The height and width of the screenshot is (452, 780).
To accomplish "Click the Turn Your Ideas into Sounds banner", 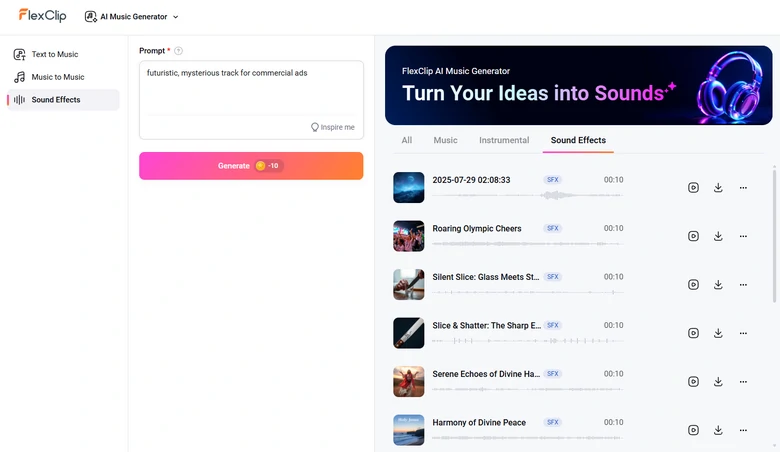I will (579, 85).
